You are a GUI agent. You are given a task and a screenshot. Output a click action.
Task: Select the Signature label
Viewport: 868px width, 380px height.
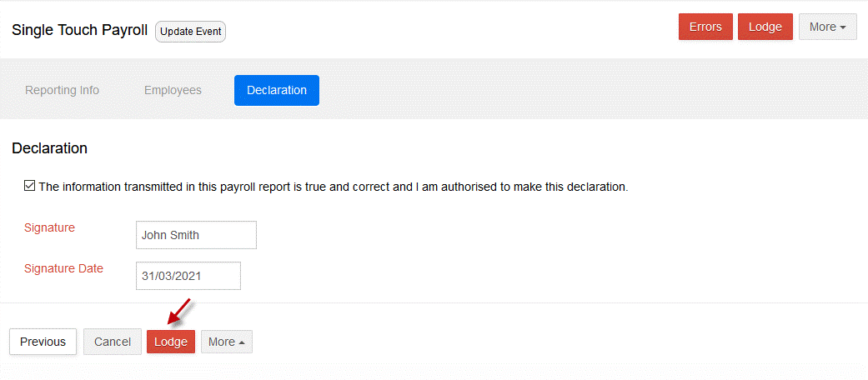[x=49, y=227]
